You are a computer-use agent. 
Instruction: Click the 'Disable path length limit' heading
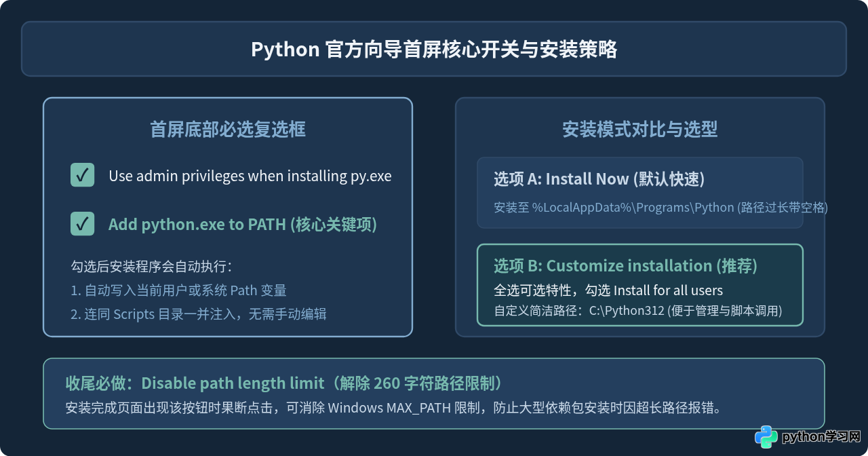[285, 383]
